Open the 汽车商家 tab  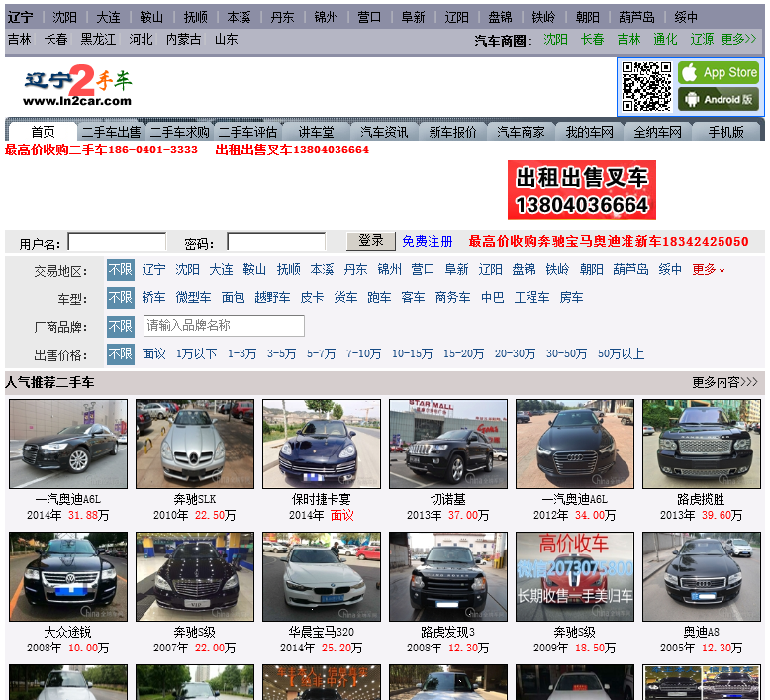click(521, 132)
